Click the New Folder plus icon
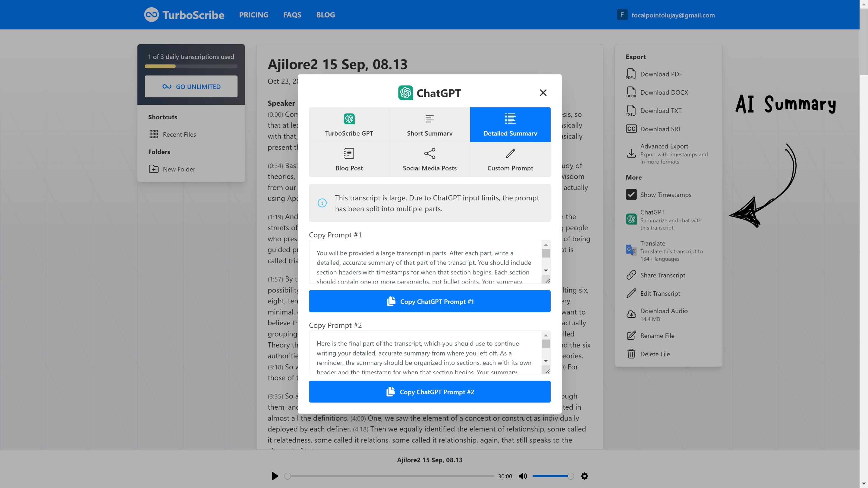868x488 pixels. [x=154, y=169]
